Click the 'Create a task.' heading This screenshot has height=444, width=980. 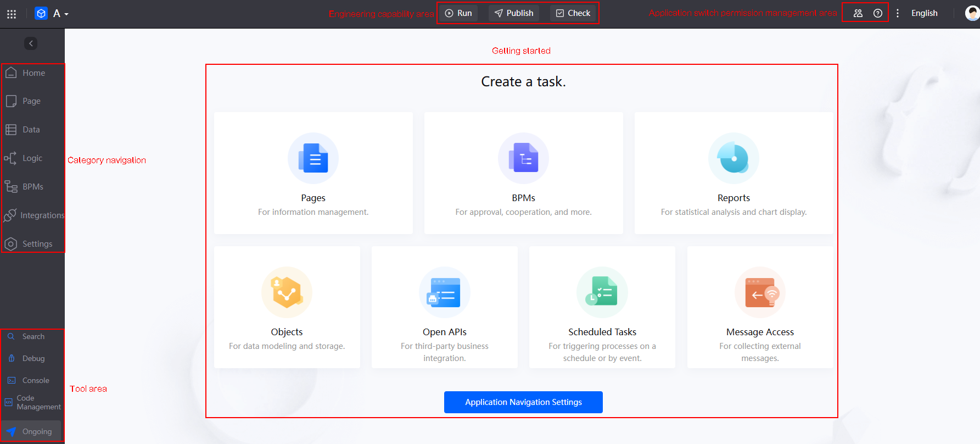pyautogui.click(x=524, y=82)
